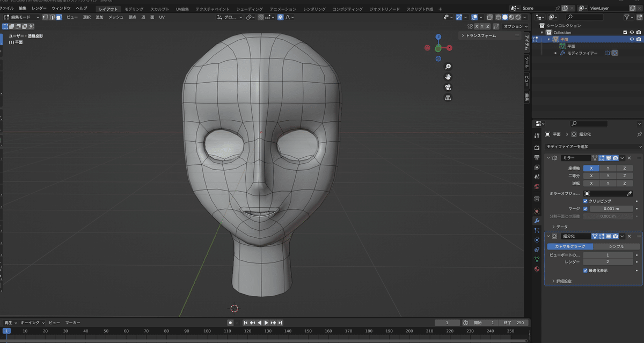Switch to material preview shading
644x343 pixels.
511,17
